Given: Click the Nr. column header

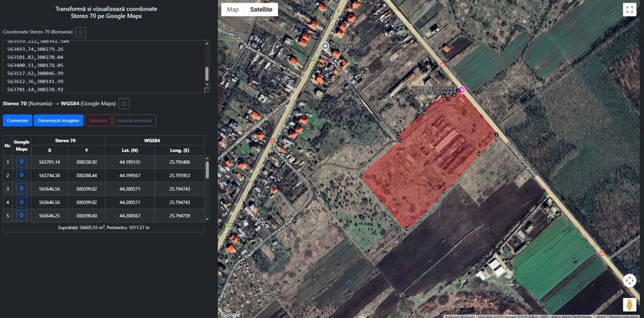Looking at the screenshot, I should (7, 145).
